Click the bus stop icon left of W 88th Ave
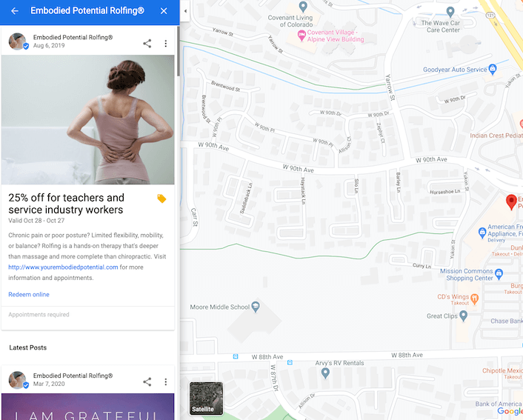Viewport: 523px width, 420px height. click(x=236, y=356)
